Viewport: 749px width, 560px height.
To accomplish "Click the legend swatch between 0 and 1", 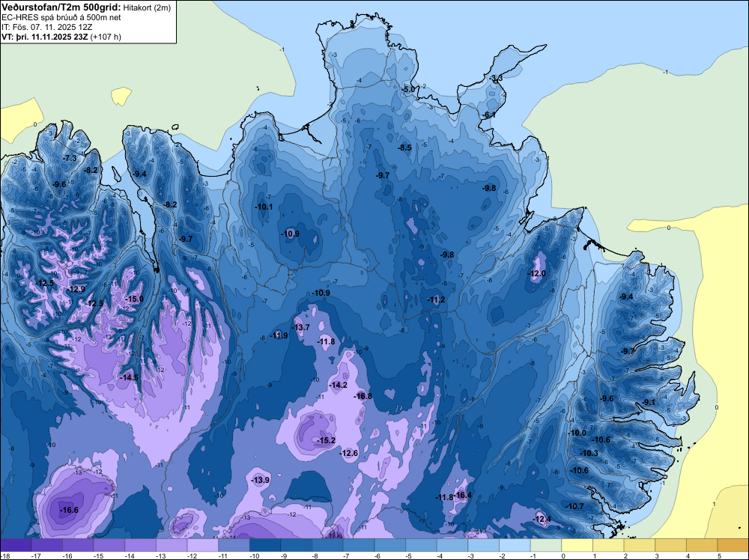I will point(577,545).
